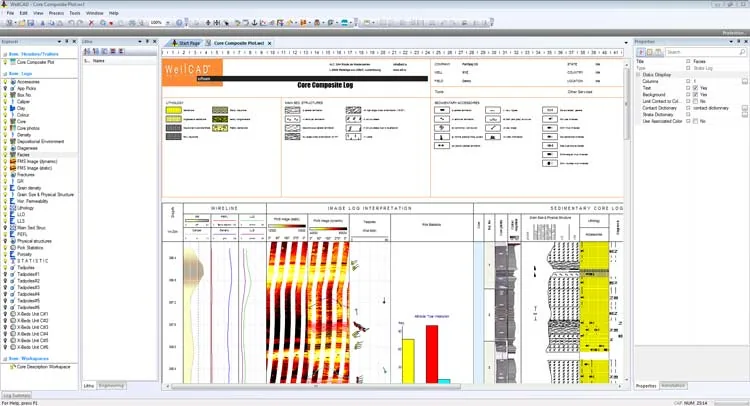This screenshot has height=406, width=750.
Task: Click the red categorized view icon in Properties
Action: 642,52
